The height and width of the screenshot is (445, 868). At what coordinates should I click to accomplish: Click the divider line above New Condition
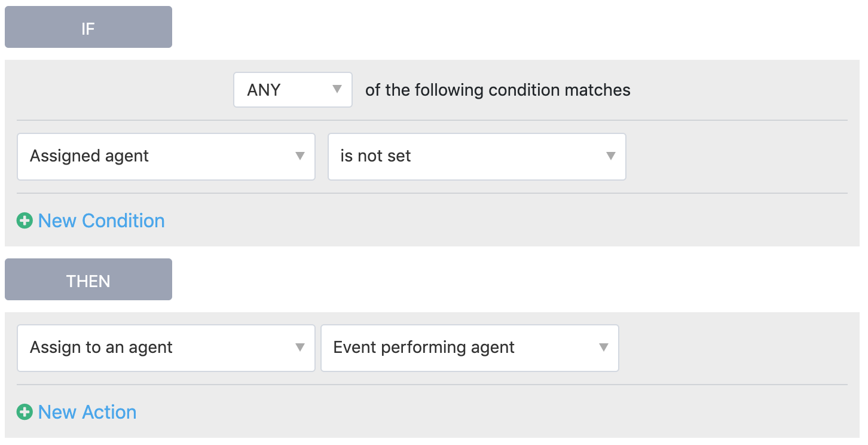pyautogui.click(x=432, y=193)
